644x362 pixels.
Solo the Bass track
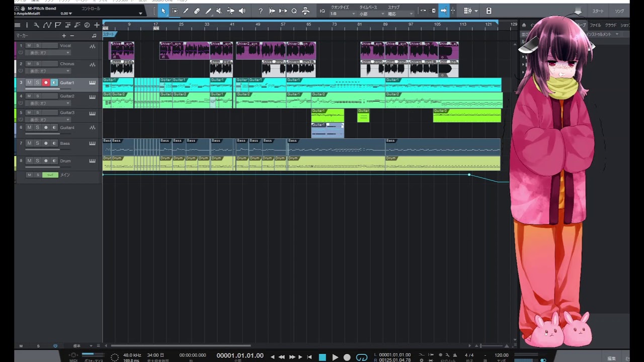(x=37, y=143)
